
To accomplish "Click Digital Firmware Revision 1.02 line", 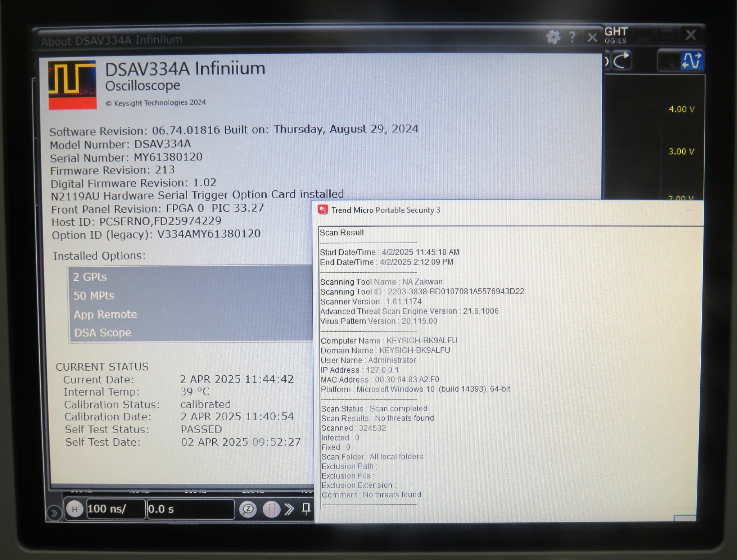I will coord(134,183).
